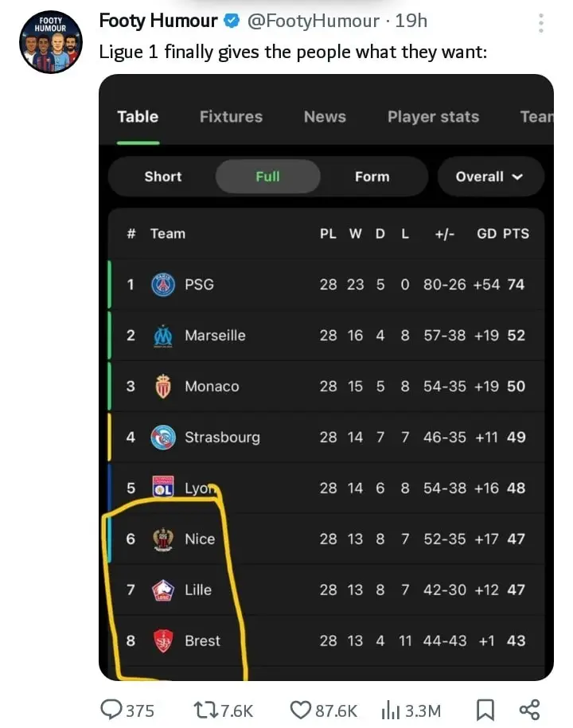The image size is (573, 728).
Task: Repost using the retweet arrows icon
Action: tap(205, 710)
